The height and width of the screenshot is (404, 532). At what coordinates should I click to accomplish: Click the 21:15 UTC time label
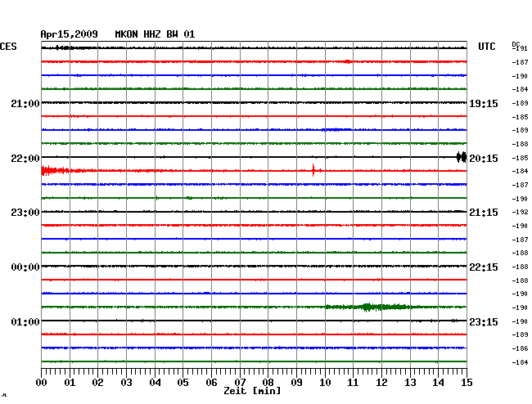click(484, 213)
